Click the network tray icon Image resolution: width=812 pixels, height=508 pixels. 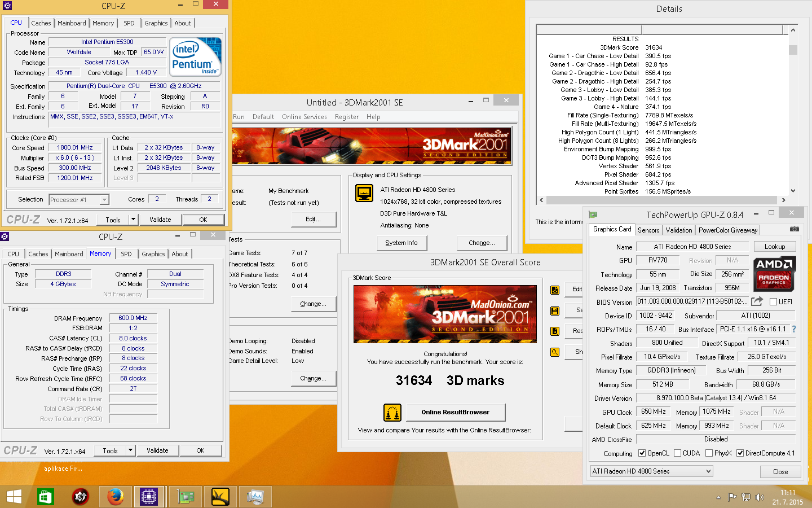[745, 497]
